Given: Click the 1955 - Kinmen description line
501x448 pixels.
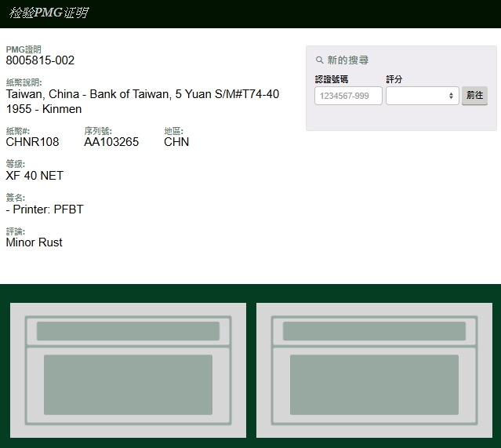Looking at the screenshot, I should [x=44, y=109].
